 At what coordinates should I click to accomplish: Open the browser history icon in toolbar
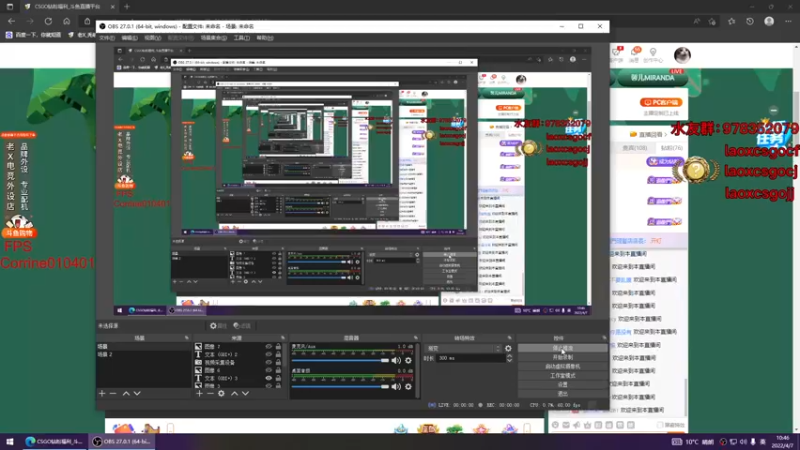749,21
